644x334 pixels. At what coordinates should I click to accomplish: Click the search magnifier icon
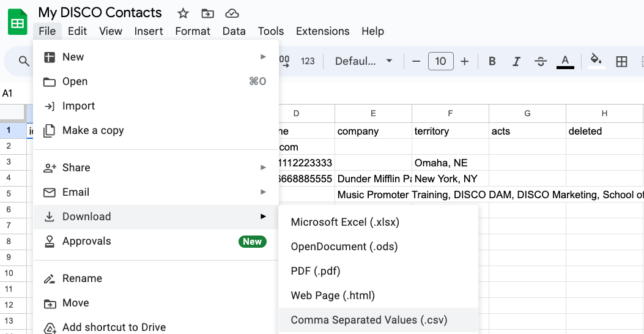click(24, 61)
